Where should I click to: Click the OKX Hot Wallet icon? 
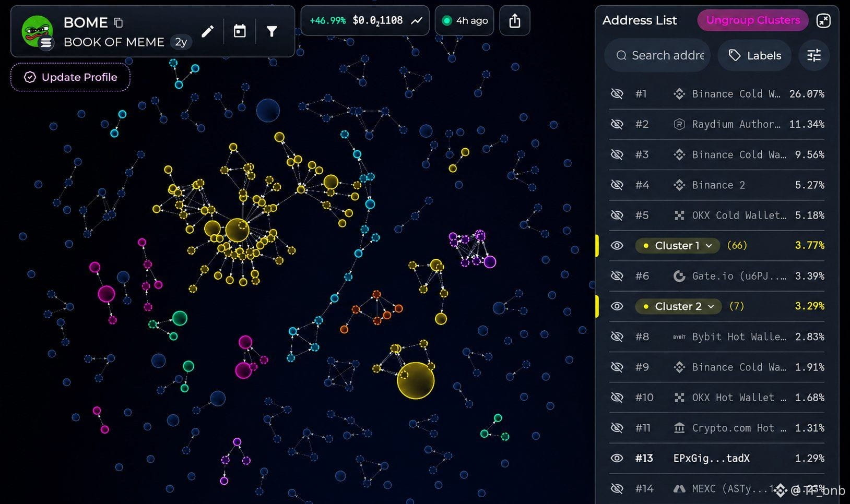[679, 398]
